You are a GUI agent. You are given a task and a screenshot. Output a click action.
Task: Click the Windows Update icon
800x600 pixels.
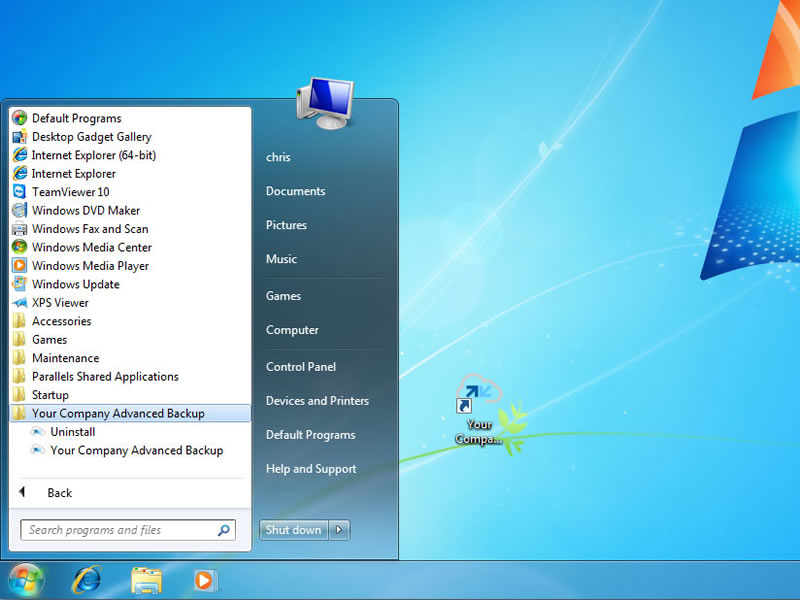click(19, 284)
